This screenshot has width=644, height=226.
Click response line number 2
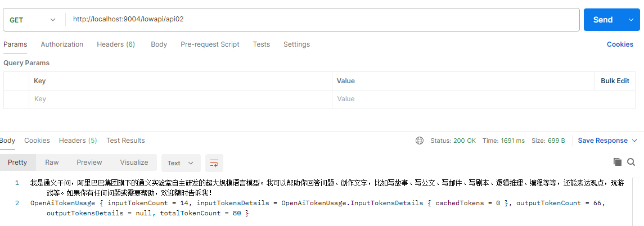coord(17,203)
